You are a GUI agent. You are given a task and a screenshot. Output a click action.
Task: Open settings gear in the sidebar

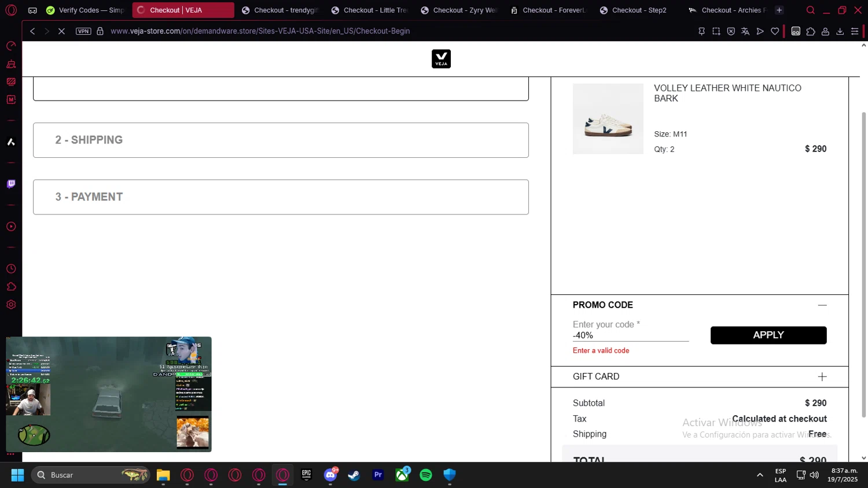click(x=11, y=305)
